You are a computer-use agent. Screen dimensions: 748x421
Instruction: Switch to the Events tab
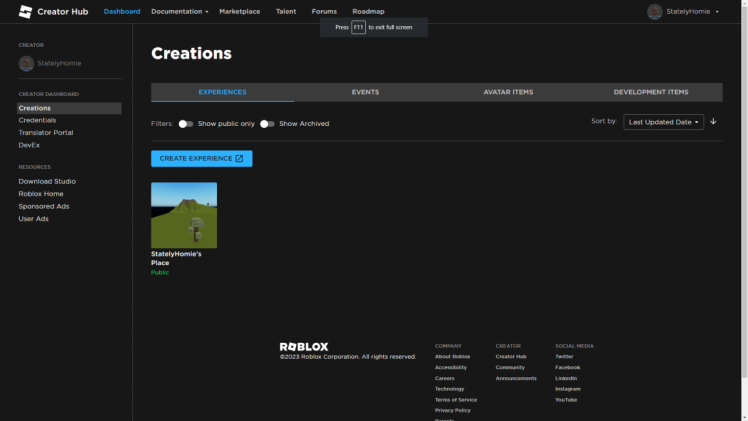365,92
